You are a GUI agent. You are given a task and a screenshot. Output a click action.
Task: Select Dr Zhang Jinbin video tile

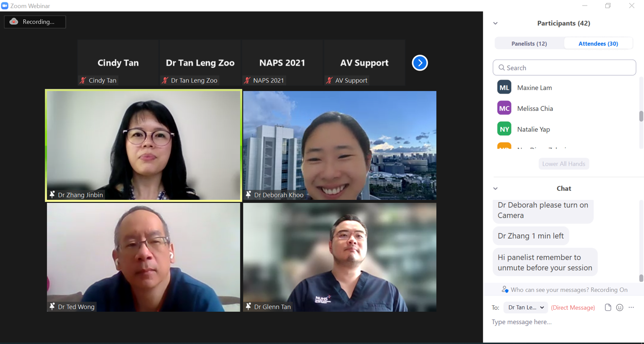pos(143,145)
